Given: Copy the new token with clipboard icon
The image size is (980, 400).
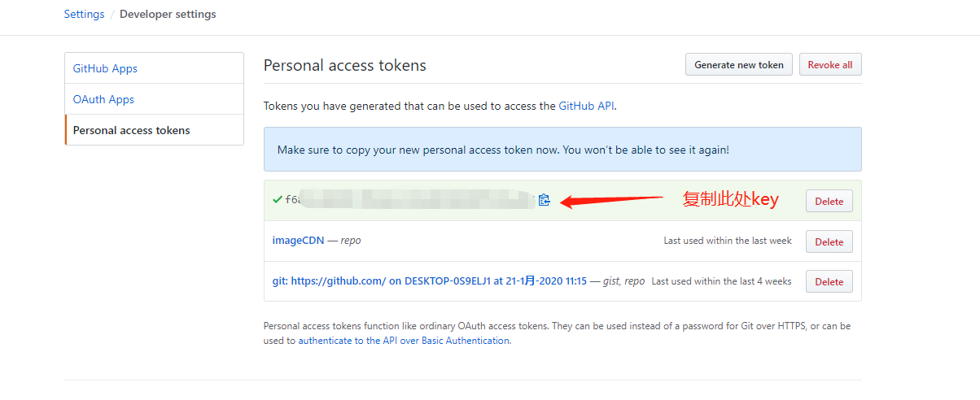Looking at the screenshot, I should pyautogui.click(x=545, y=200).
